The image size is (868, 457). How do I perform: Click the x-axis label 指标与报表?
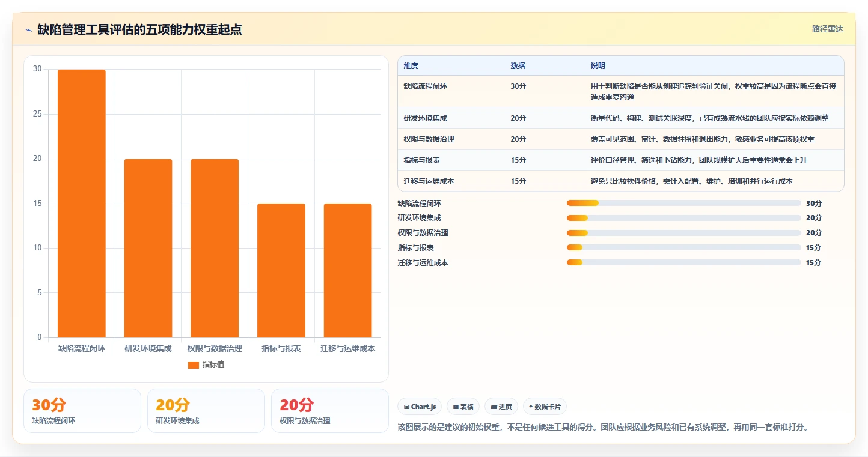[281, 348]
